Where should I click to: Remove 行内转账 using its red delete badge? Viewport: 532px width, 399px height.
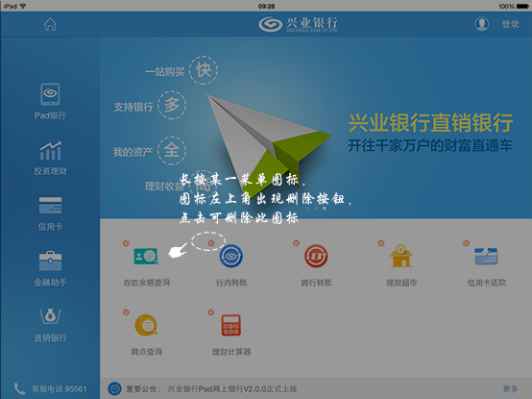210,243
